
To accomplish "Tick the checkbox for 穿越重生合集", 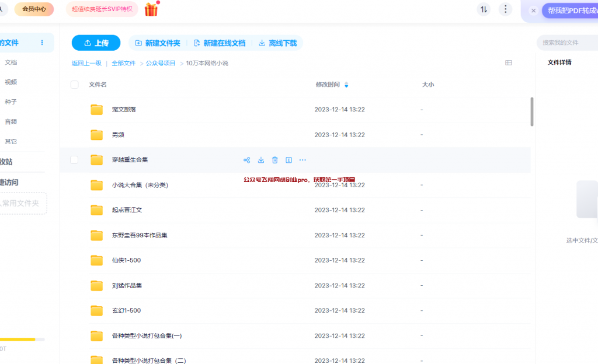I will point(74,160).
